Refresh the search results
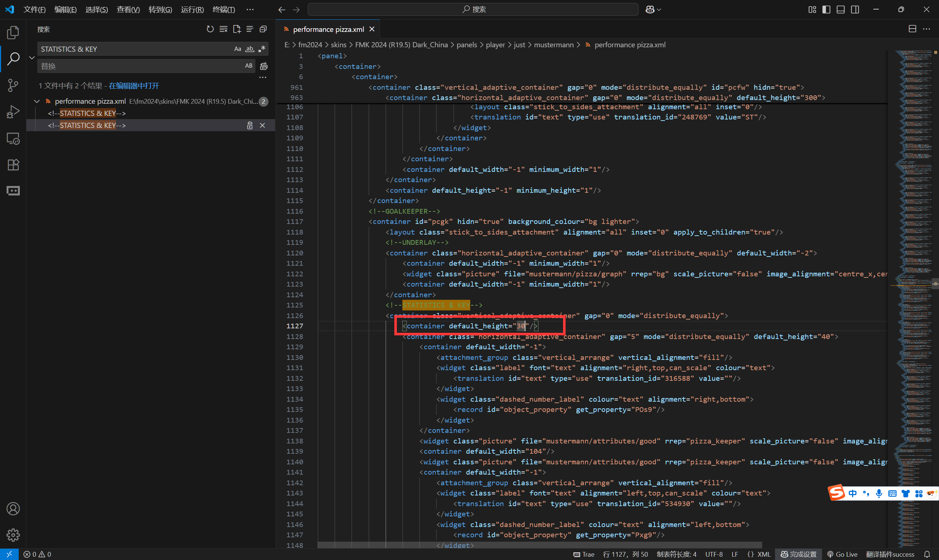Screen dimensions: 939x560 (210, 29)
